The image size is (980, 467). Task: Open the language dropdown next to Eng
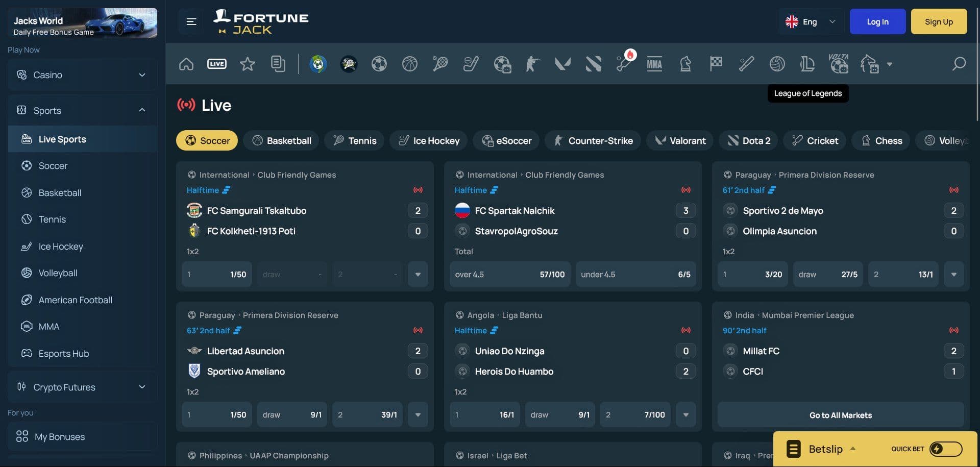click(832, 21)
